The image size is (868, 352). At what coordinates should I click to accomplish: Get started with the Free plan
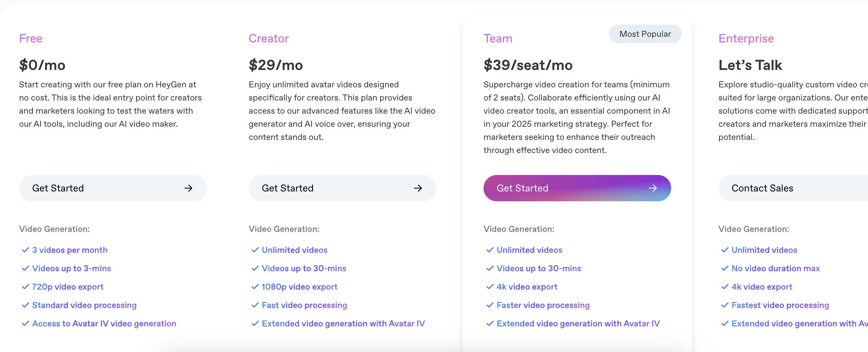(x=113, y=188)
